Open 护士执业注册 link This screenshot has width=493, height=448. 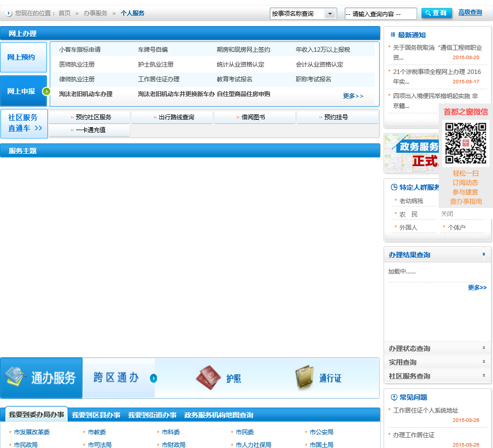pos(156,65)
